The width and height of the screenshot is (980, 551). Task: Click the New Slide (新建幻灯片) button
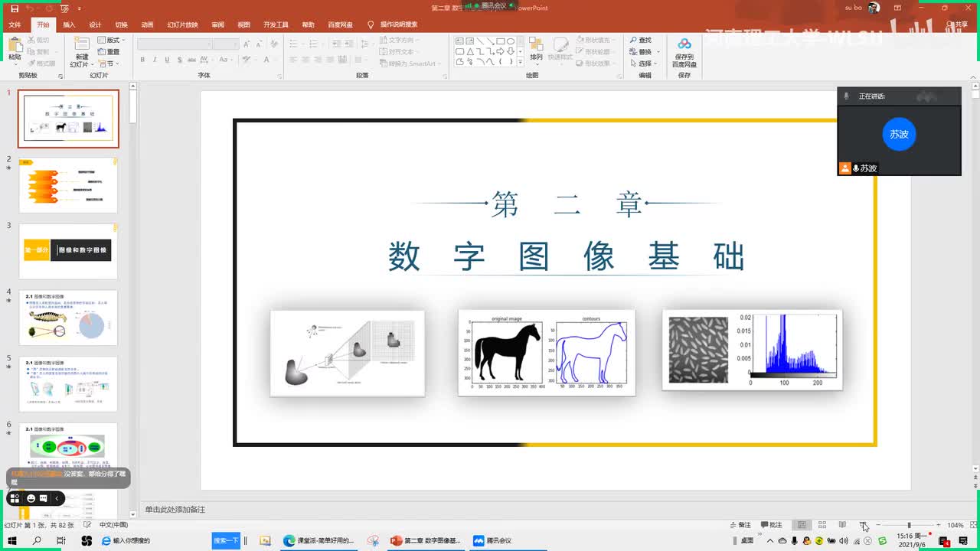click(x=81, y=51)
